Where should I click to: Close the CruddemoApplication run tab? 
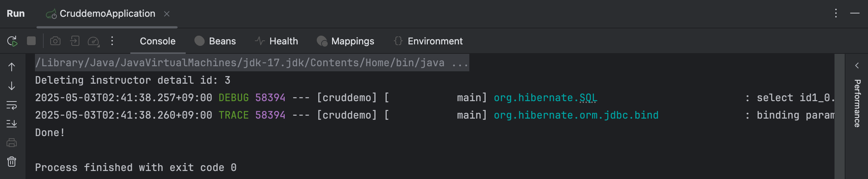click(167, 14)
